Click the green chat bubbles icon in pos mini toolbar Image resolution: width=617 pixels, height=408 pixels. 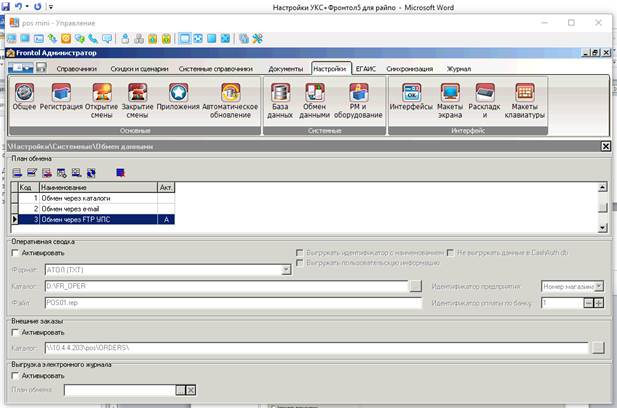point(79,39)
